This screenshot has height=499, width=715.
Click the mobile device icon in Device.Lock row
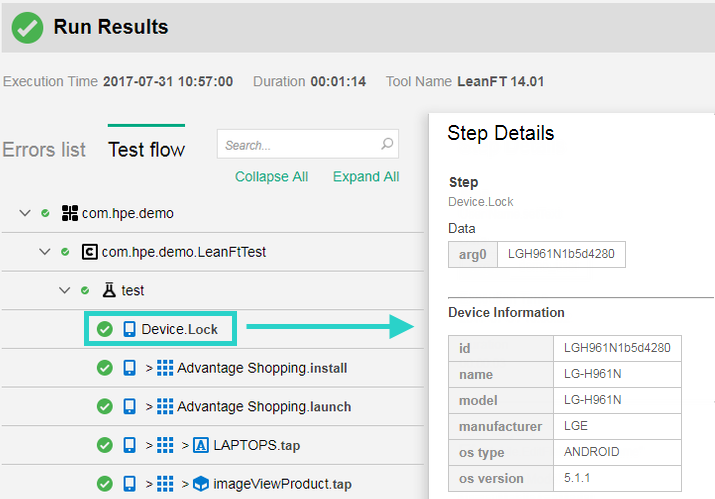(x=129, y=329)
